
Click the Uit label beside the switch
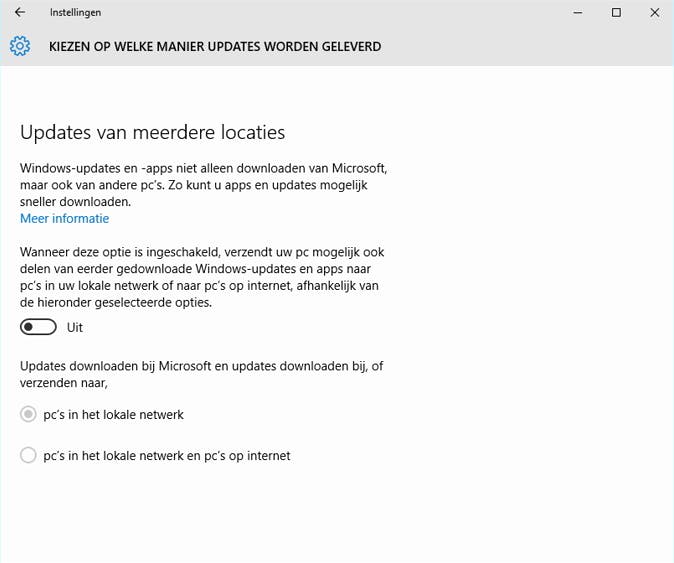[x=75, y=327]
